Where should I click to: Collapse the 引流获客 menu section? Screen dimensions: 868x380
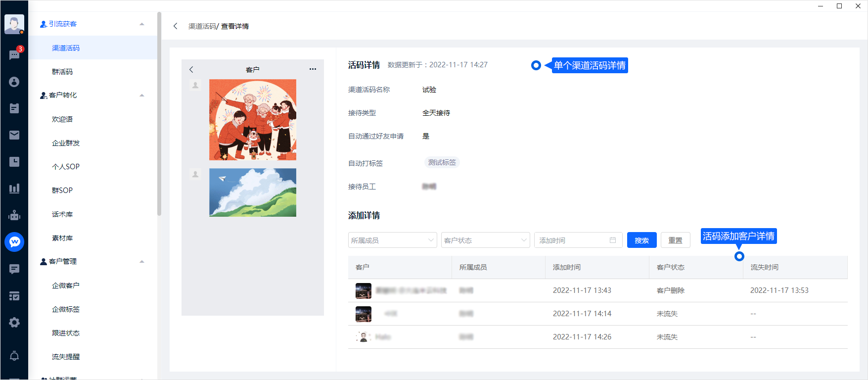[x=142, y=24]
